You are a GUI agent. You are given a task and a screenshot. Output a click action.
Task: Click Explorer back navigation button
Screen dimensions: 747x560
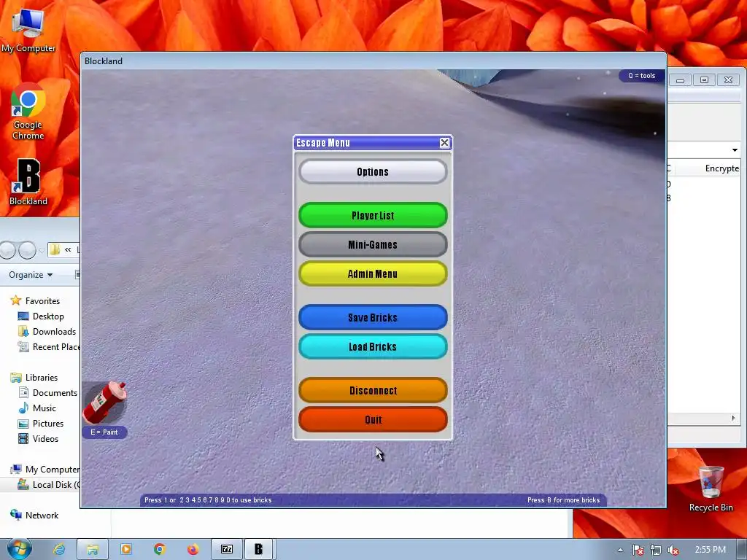coord(7,250)
